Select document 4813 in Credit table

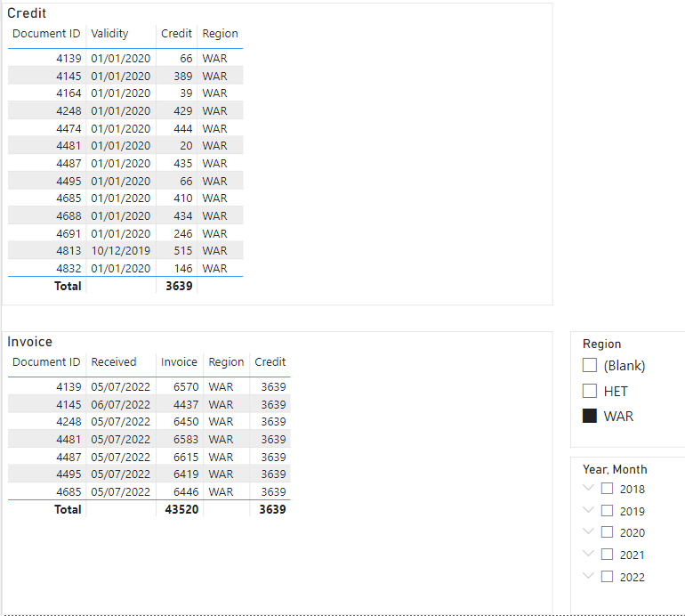tap(68, 250)
